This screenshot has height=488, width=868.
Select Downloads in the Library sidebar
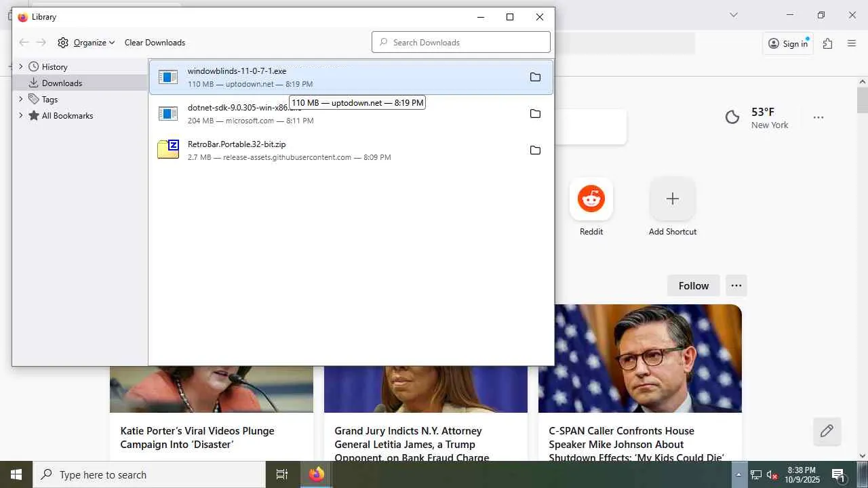[x=80, y=83]
